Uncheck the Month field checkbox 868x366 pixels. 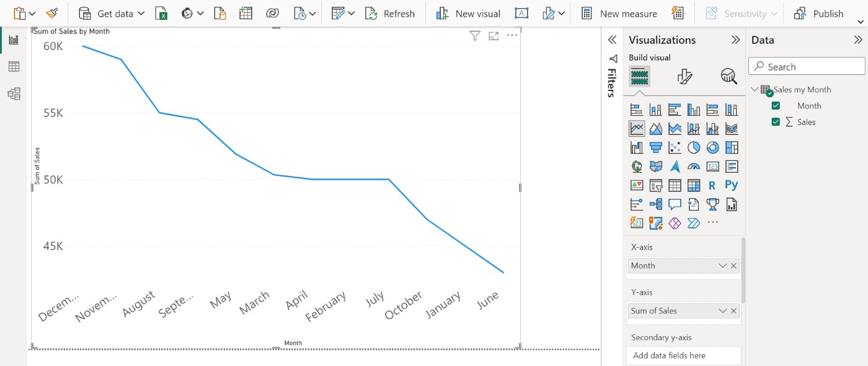tap(776, 105)
